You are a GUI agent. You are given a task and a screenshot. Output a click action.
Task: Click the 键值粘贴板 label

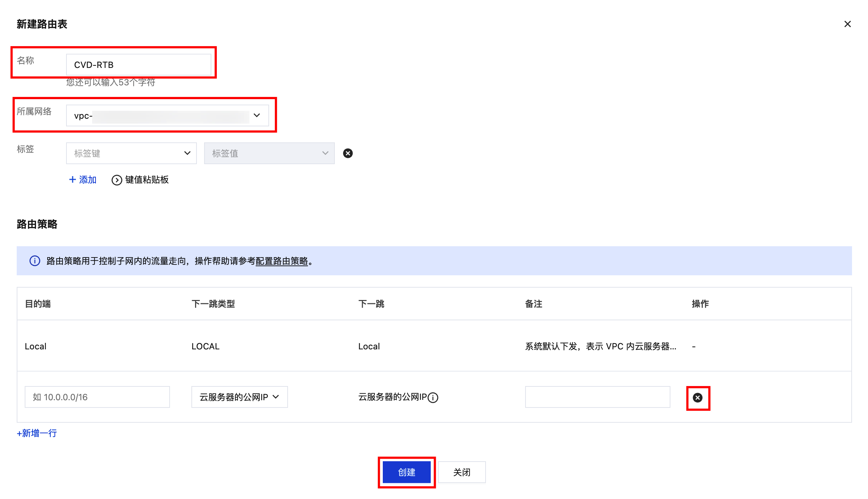(147, 179)
